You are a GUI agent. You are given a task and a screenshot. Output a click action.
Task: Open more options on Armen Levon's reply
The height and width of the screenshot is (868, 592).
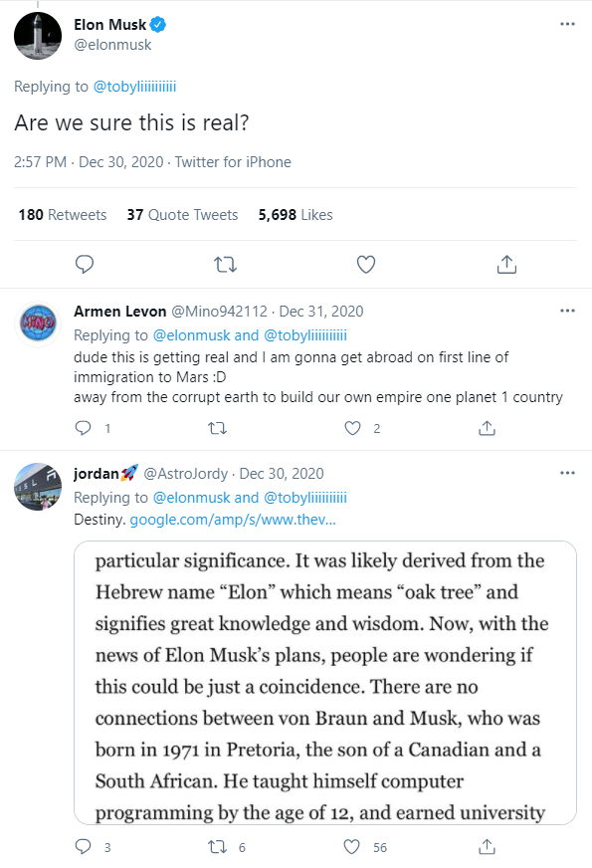(568, 311)
